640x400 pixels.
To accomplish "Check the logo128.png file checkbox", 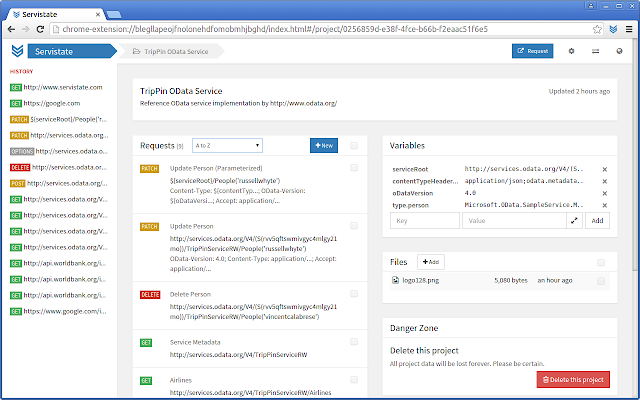I will 601,281.
